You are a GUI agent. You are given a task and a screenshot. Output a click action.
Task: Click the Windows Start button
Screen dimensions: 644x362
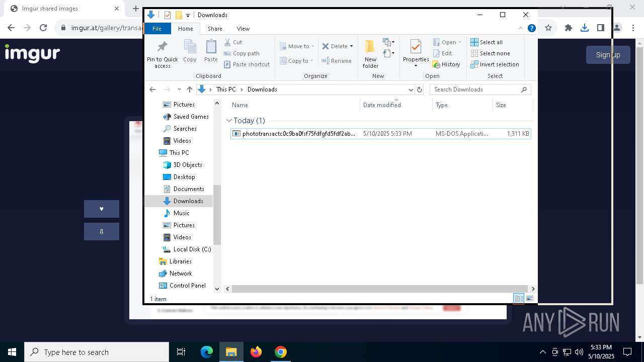point(12,352)
